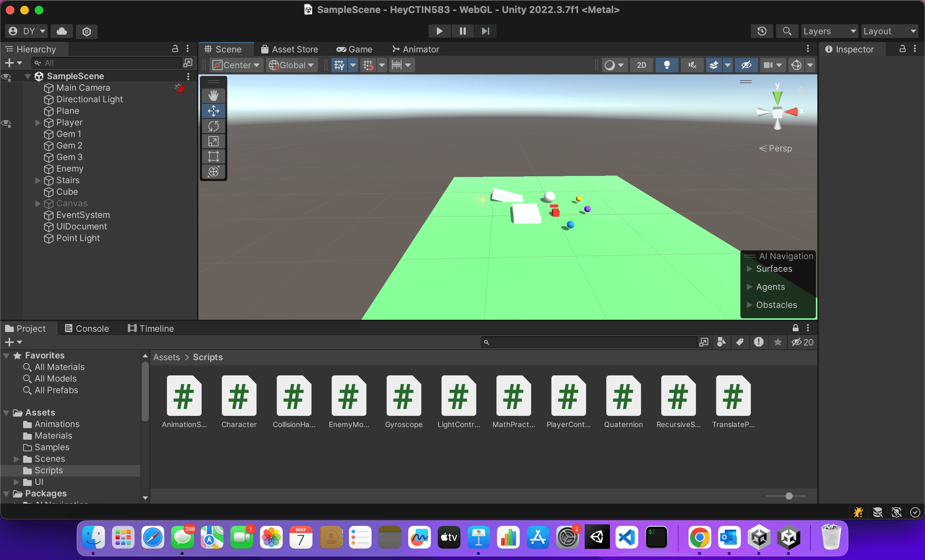Mute scene audio toggle
The height and width of the screenshot is (560, 925).
tap(692, 65)
